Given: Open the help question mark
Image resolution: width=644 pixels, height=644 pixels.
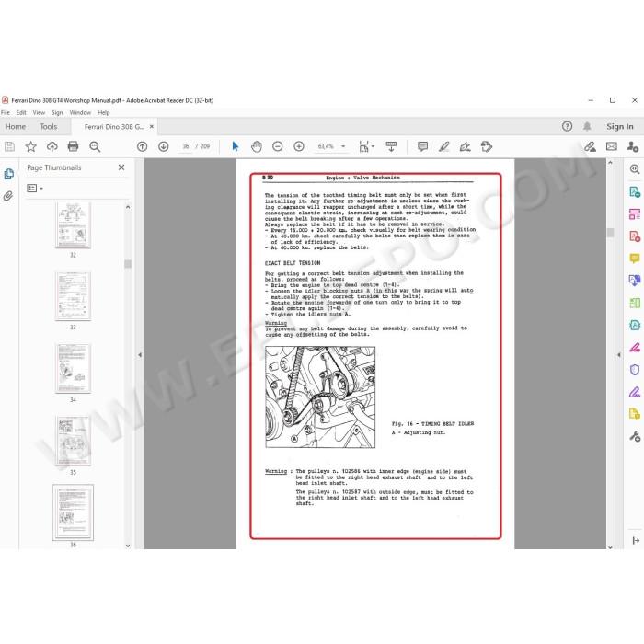Looking at the screenshot, I should (x=568, y=127).
